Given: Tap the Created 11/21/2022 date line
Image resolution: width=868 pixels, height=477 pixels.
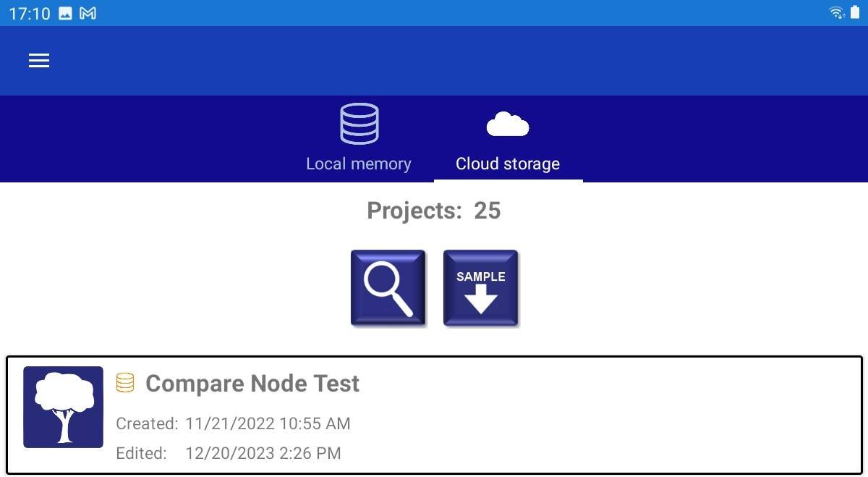Looking at the screenshot, I should pos(233,423).
